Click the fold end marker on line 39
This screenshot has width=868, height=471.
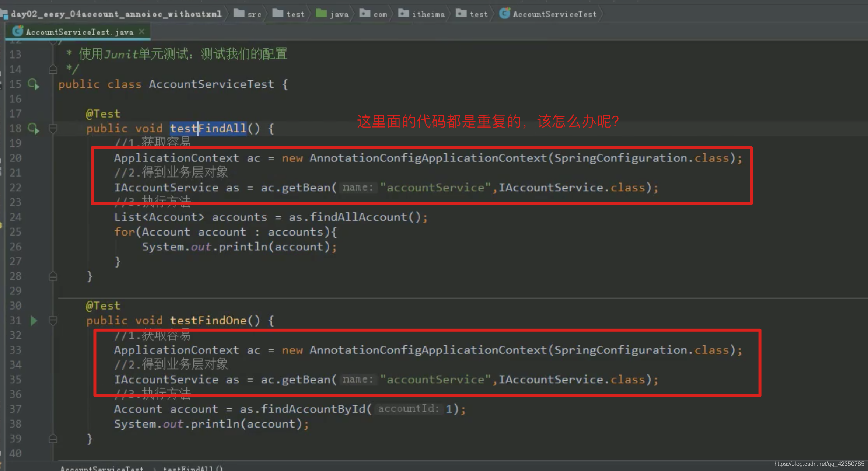(x=53, y=439)
